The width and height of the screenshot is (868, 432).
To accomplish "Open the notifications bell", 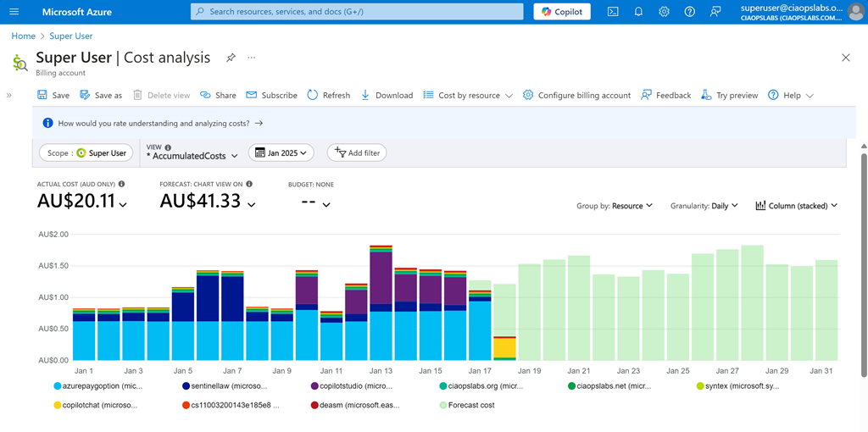I will tap(638, 12).
